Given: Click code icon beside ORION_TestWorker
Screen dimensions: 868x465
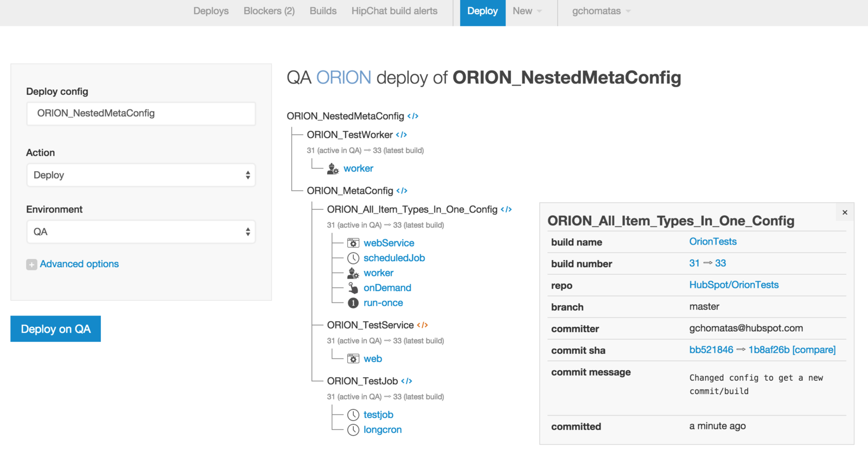Looking at the screenshot, I should (401, 135).
